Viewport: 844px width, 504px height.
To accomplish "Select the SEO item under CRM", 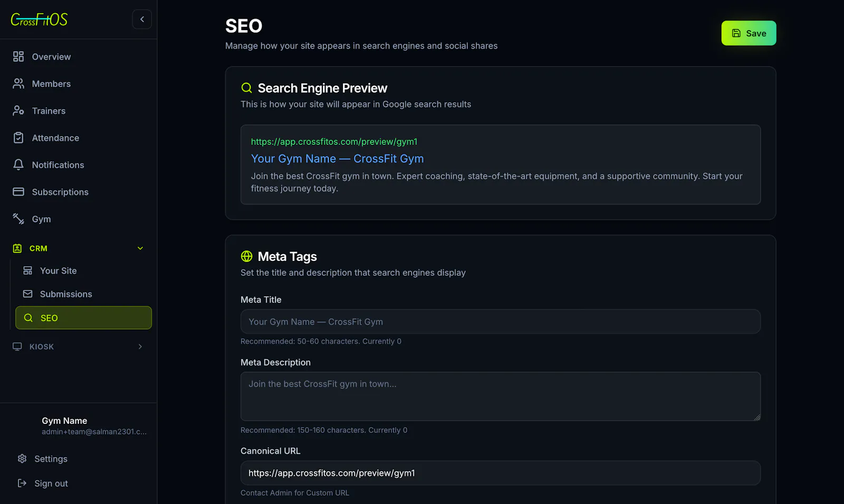I will pos(83,318).
